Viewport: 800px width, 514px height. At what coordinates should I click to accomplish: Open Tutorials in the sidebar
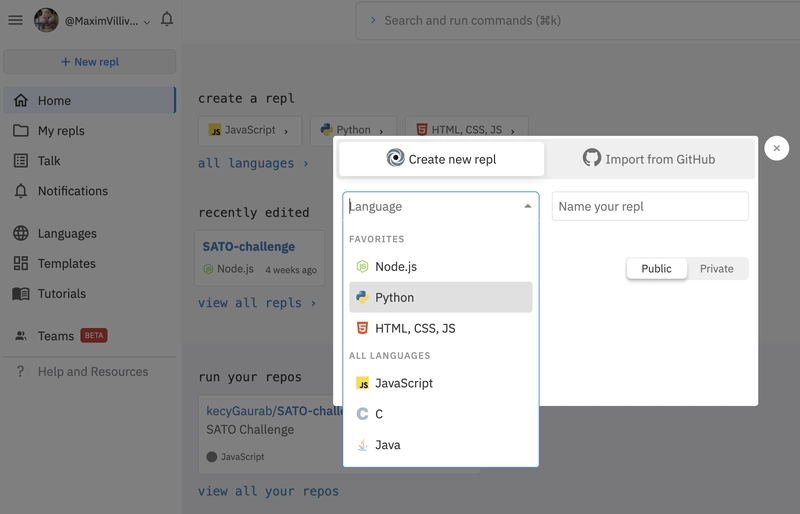(89, 293)
